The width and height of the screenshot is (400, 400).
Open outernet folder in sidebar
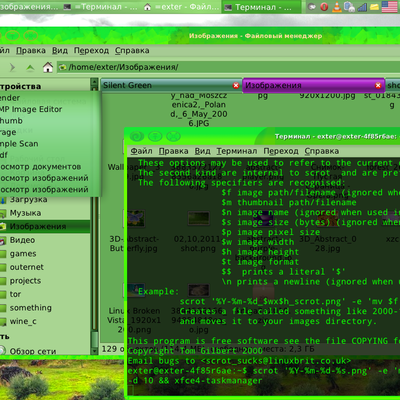pos(27,267)
